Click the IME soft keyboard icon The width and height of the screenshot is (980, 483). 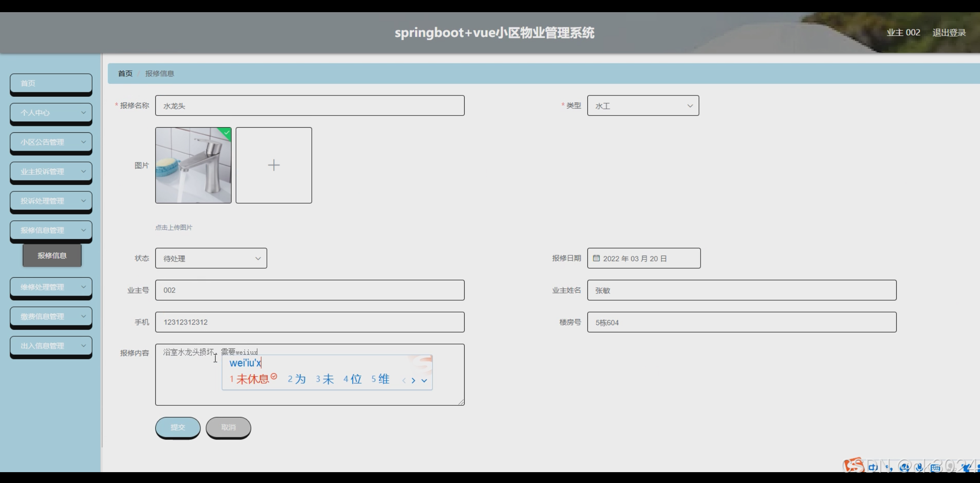coord(935,467)
